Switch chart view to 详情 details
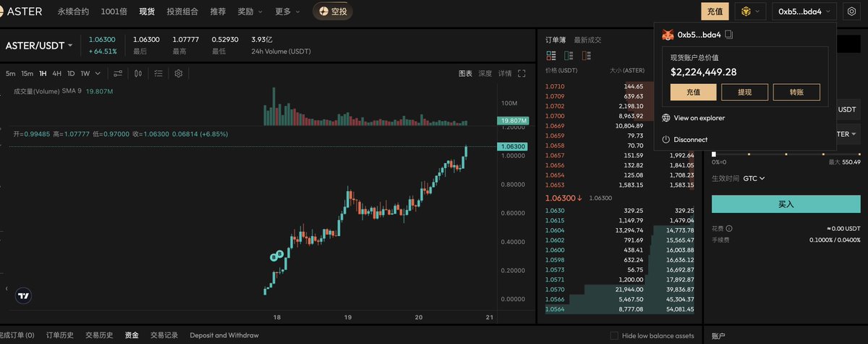868x344 pixels. point(505,73)
